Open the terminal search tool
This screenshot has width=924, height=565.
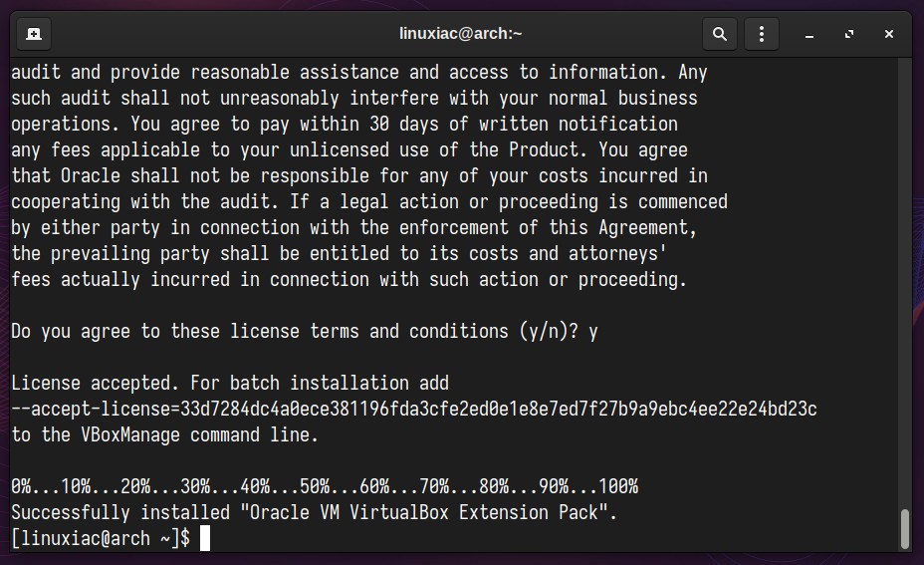pos(720,34)
